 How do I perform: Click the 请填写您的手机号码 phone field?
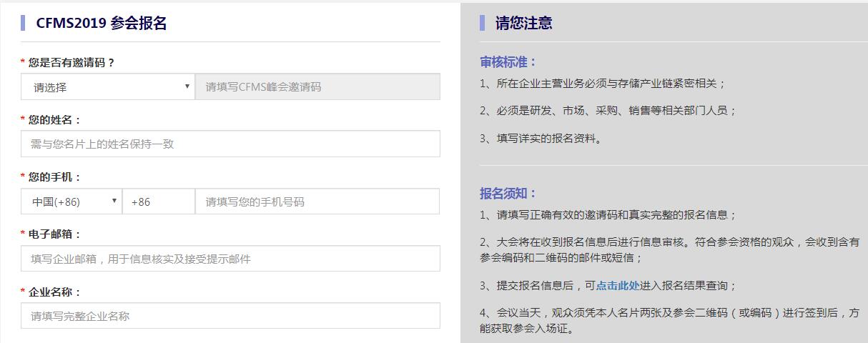coord(317,202)
